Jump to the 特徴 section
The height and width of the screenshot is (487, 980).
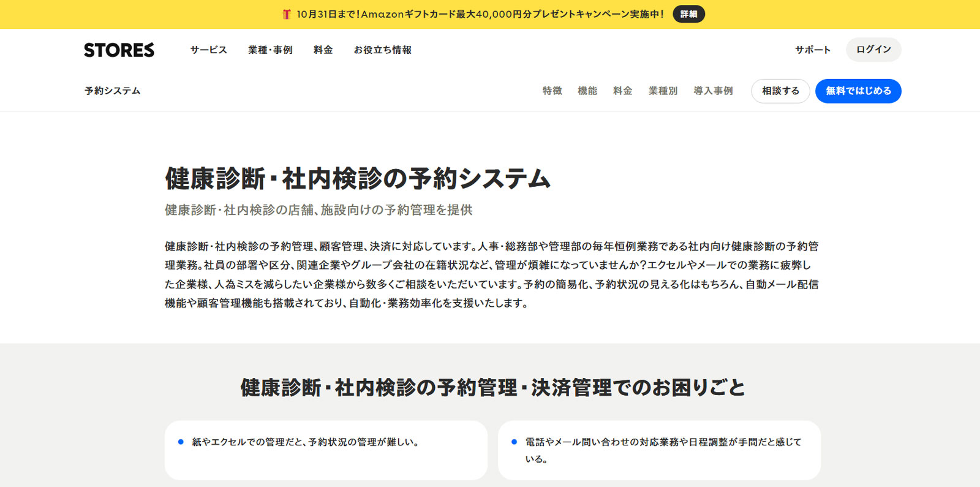pos(552,91)
